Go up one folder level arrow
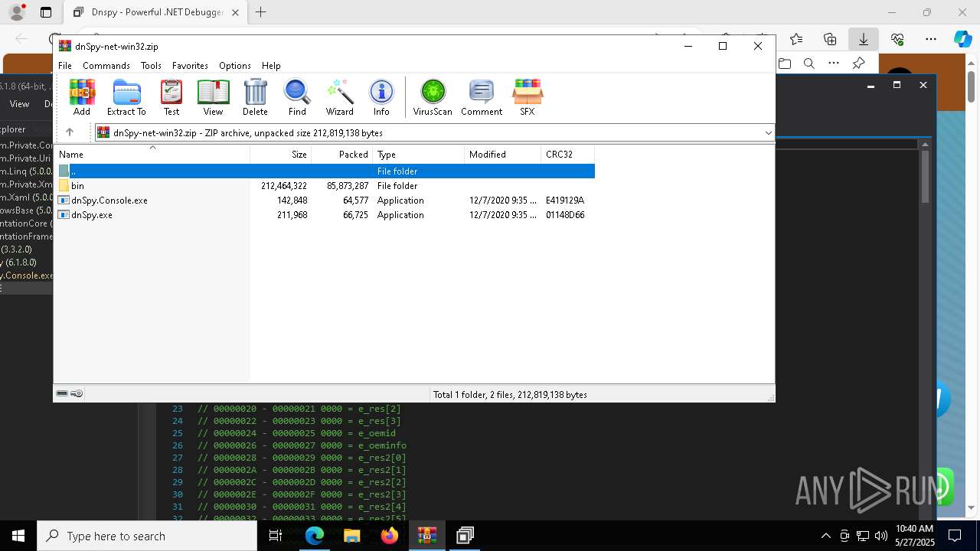This screenshot has height=551, width=980. coord(70,132)
